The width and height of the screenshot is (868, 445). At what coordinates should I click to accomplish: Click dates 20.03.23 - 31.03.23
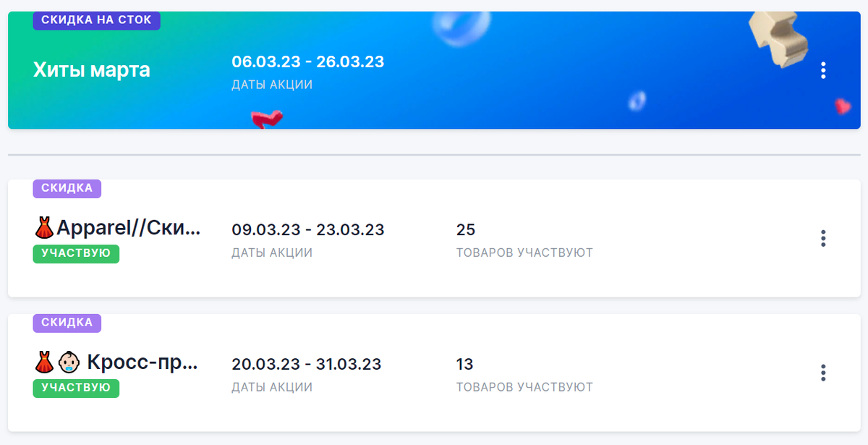[307, 364]
